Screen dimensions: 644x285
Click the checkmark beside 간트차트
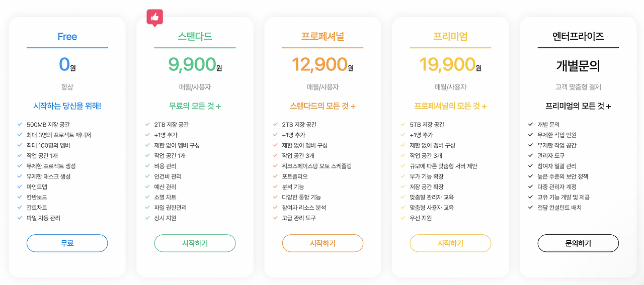pyautogui.click(x=20, y=208)
